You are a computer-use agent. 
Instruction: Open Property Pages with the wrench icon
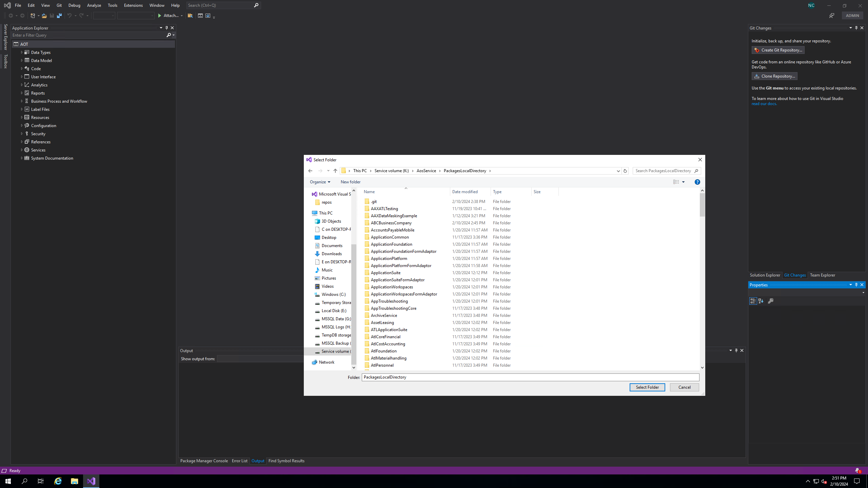pos(771,301)
